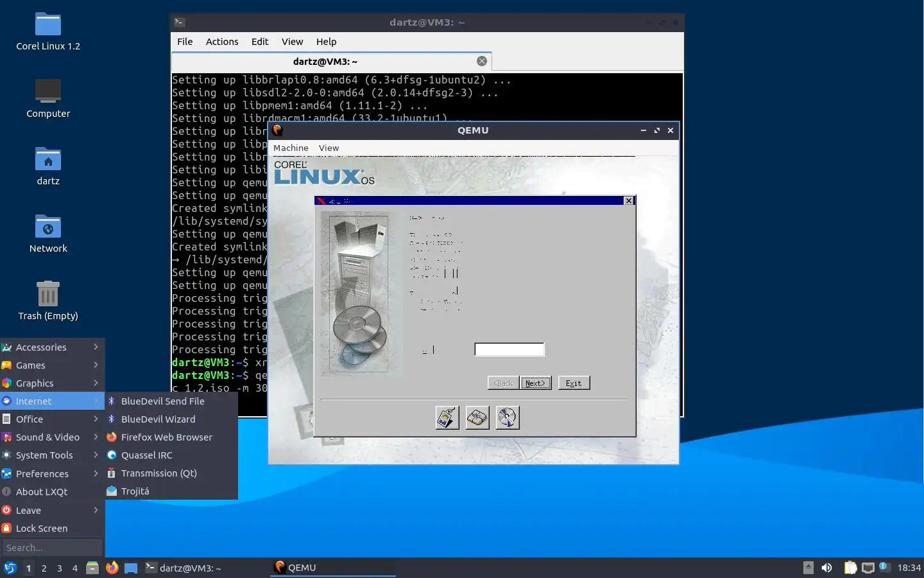924x578 pixels.
Task: Expand the Internet menu category
Action: (52, 401)
